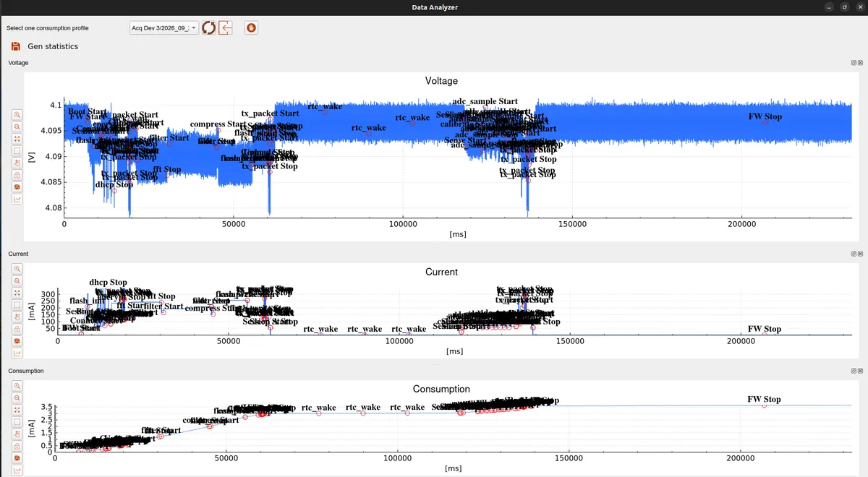Click the FW Stop marker in Current plot
Image resolution: width=868 pixels, height=477 pixels.
[765, 335]
